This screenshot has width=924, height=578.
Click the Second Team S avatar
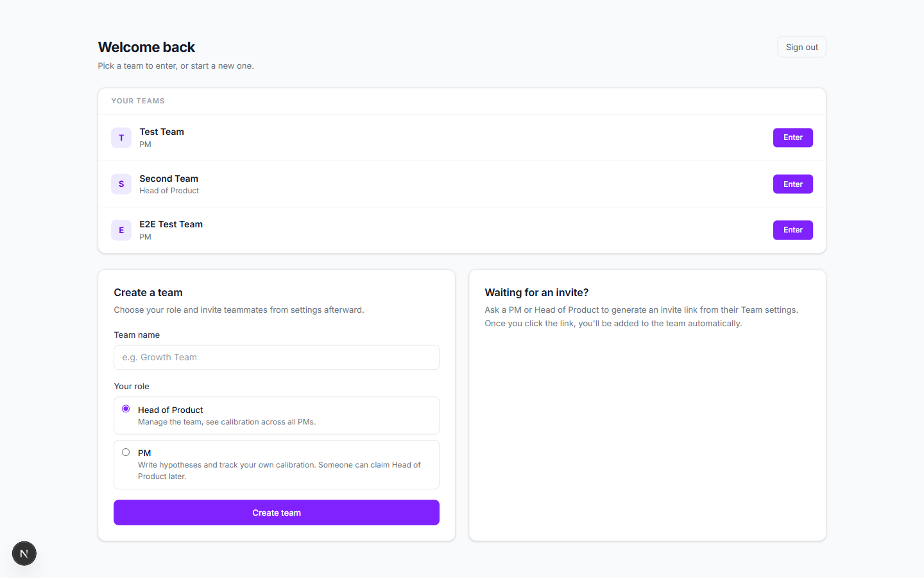(x=121, y=184)
